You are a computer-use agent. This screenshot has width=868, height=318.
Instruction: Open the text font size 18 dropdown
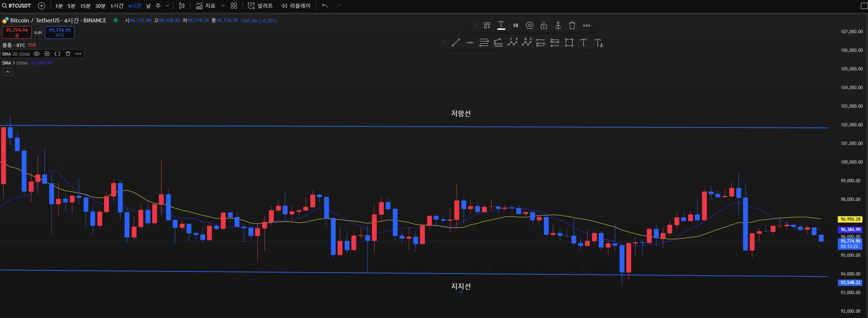[x=515, y=25]
